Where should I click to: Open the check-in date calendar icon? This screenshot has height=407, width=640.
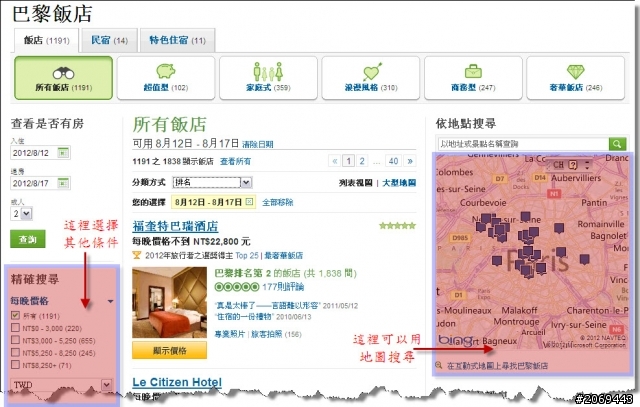pyautogui.click(x=63, y=153)
